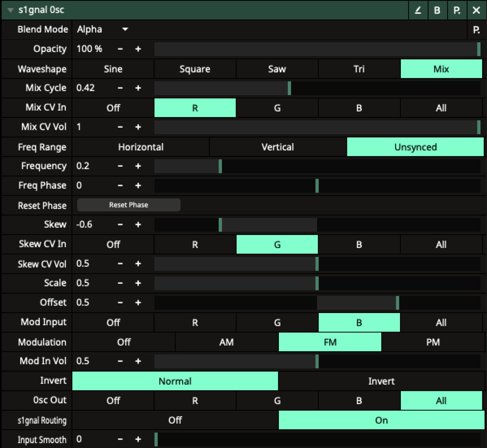This screenshot has width=487, height=448.
Task: Click the Mix Cycle slider track
Action: coord(317,88)
